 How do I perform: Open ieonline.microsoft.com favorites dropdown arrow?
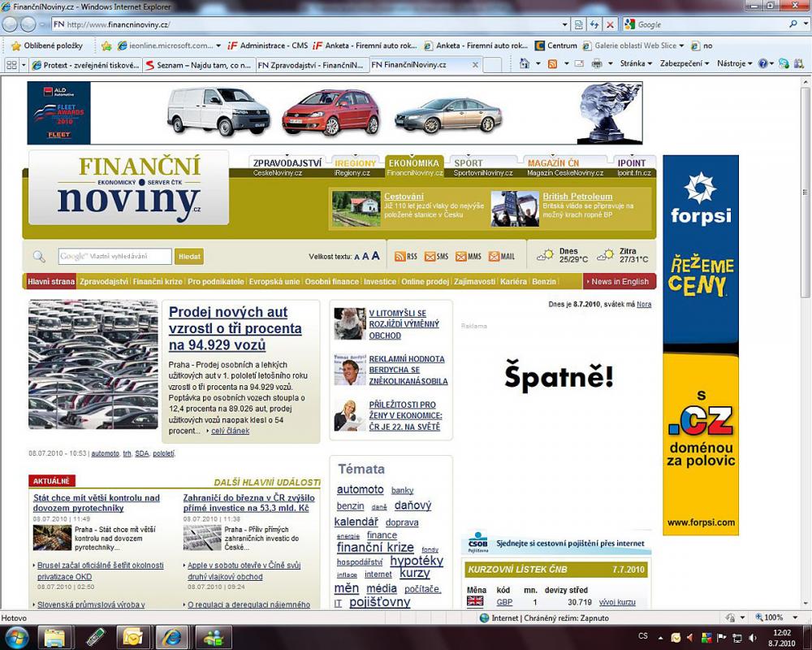(x=218, y=45)
